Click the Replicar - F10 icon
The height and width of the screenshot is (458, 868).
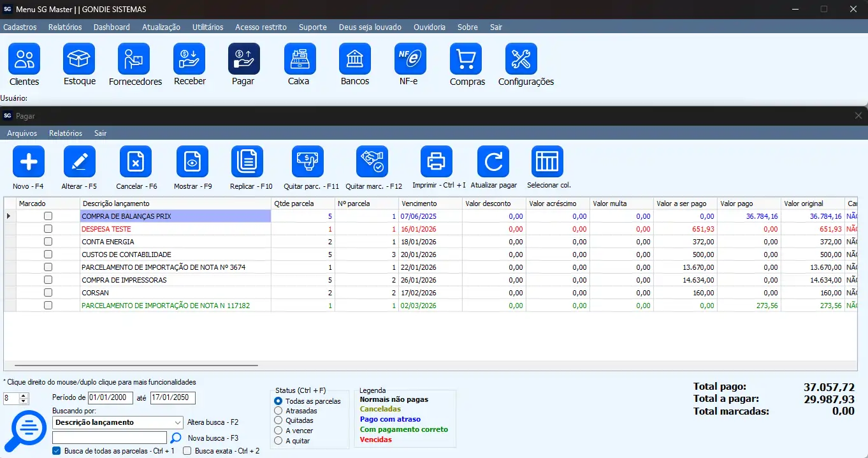coord(251,162)
